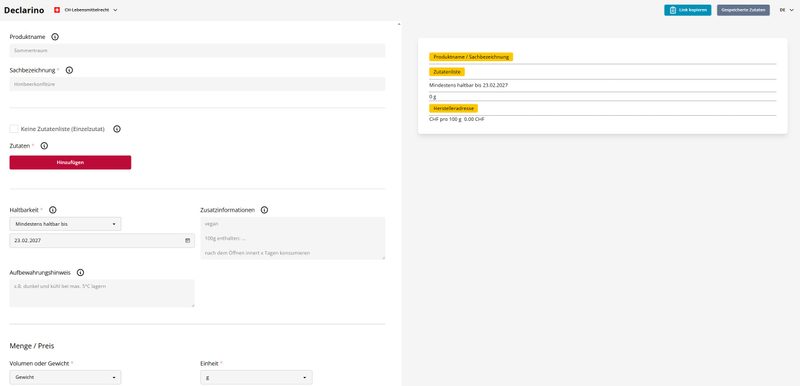Screen dimensions: 800x386
Task: Click the red Hinzufügen button
Action: (70, 162)
